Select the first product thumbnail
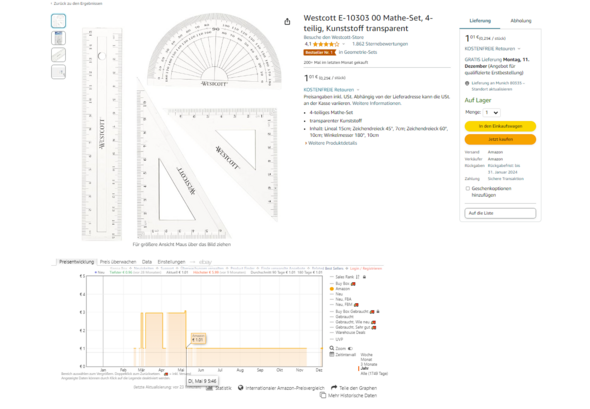Image resolution: width=590 pixels, height=409 pixels. click(58, 21)
